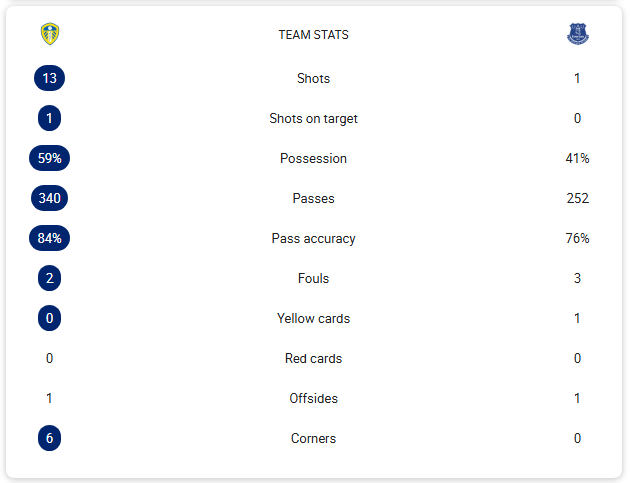Select the Red cards label
The width and height of the screenshot is (630, 483).
click(313, 358)
